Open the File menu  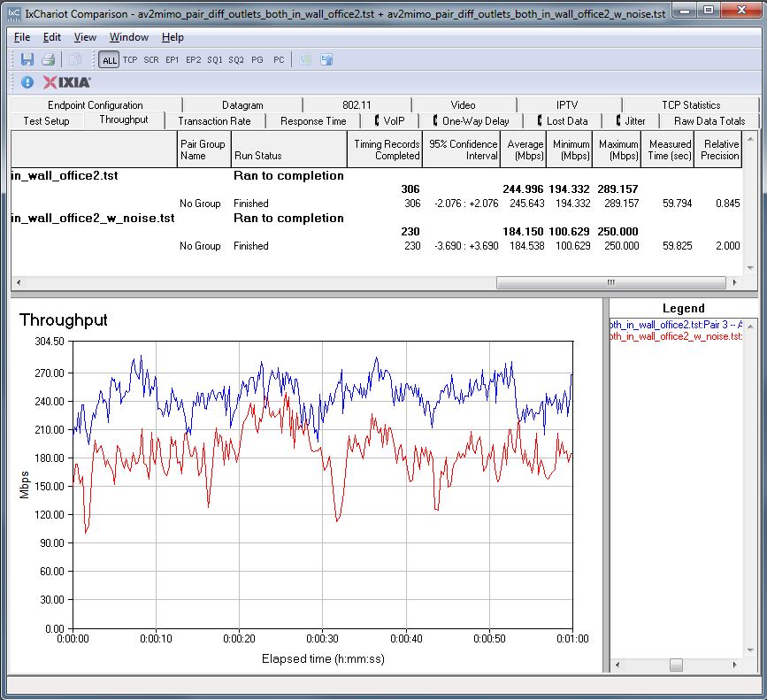pyautogui.click(x=22, y=37)
